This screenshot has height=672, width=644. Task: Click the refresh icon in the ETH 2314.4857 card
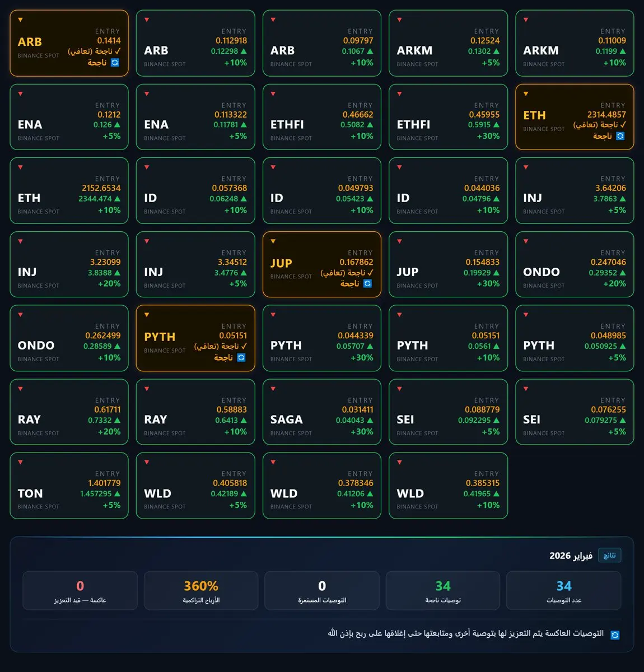[620, 136]
